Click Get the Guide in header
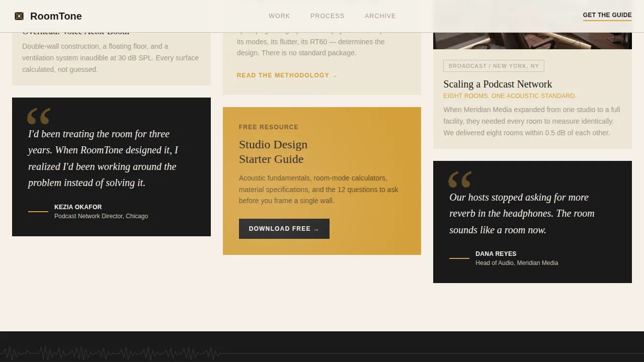 click(x=607, y=15)
